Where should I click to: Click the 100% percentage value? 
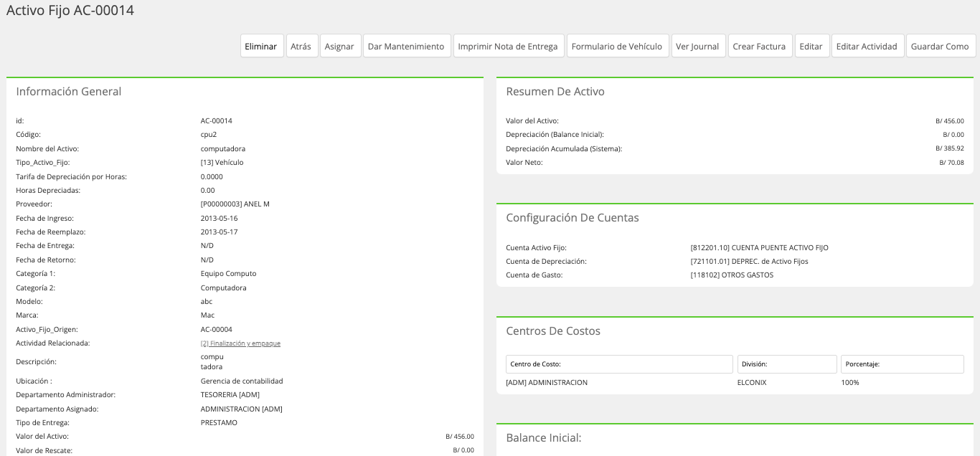850,382
